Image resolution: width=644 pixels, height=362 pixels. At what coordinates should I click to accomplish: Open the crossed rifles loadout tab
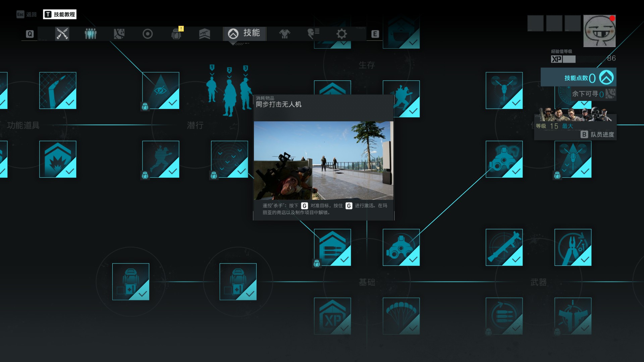pos(62,34)
